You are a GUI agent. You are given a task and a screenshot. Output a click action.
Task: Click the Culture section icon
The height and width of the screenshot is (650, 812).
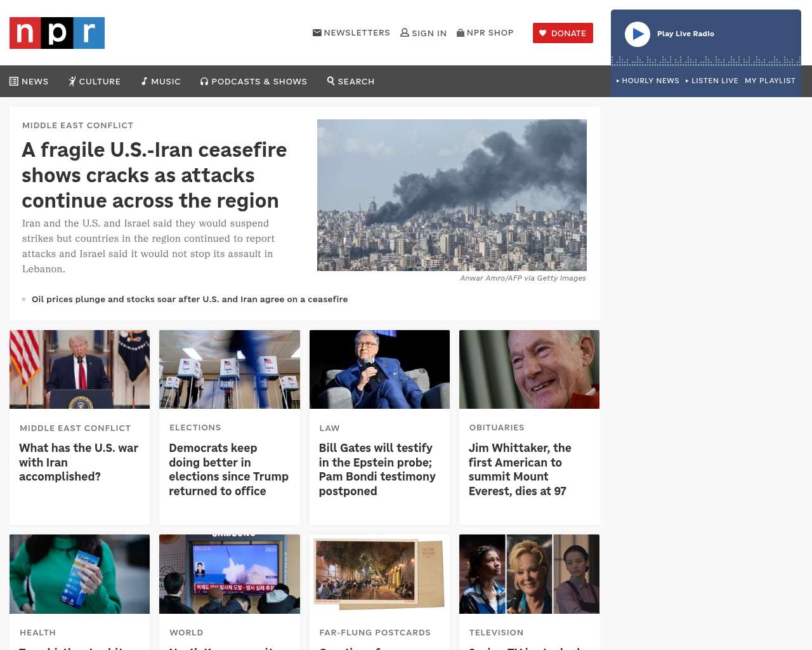coord(72,81)
